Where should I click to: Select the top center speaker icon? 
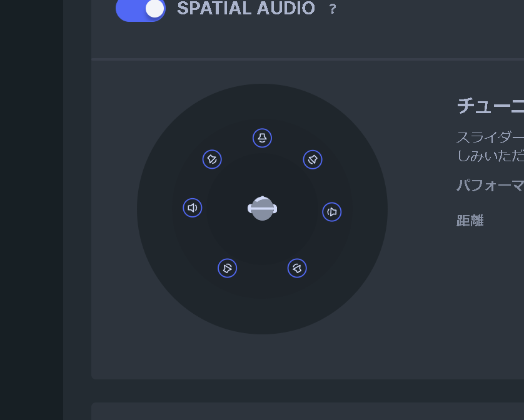tap(263, 137)
